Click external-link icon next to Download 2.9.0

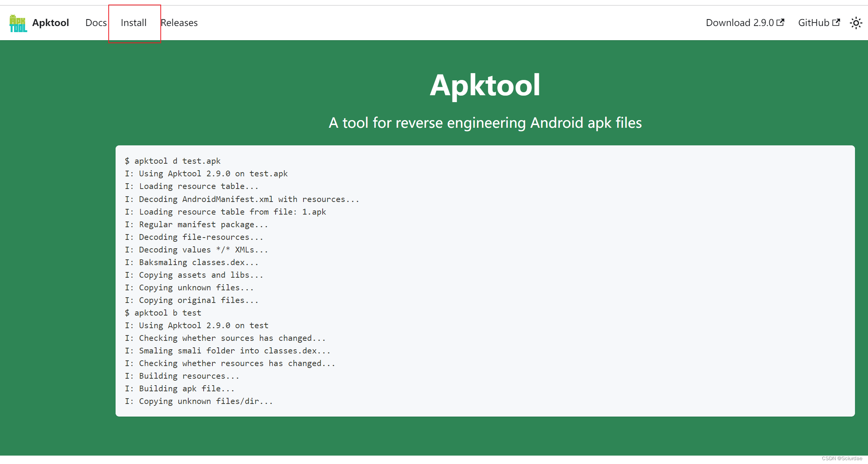pyautogui.click(x=780, y=23)
